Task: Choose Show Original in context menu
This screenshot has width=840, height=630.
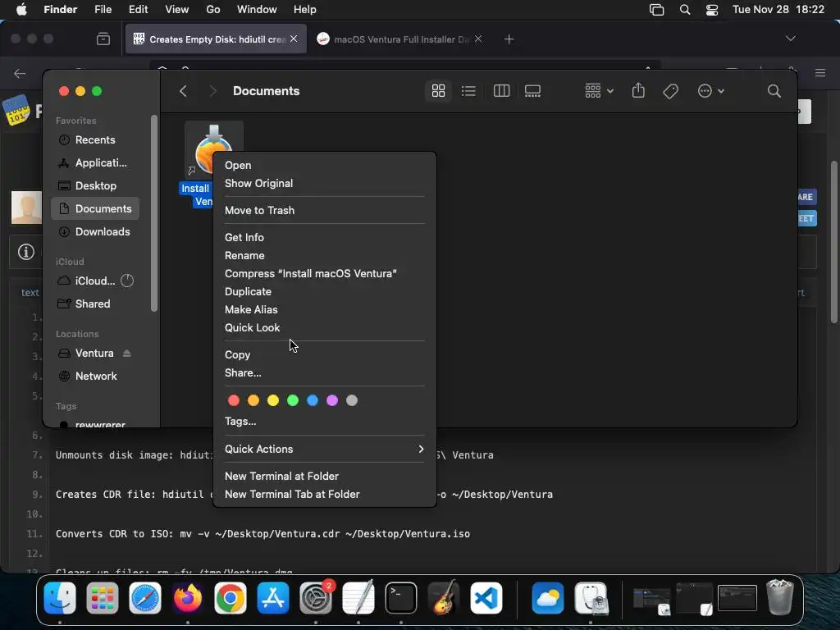Action: (x=325, y=183)
